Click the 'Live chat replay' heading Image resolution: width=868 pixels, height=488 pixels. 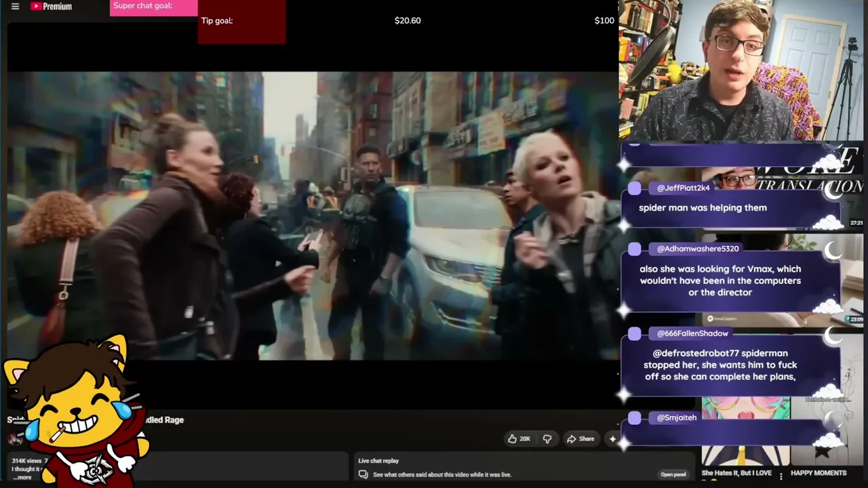378,461
